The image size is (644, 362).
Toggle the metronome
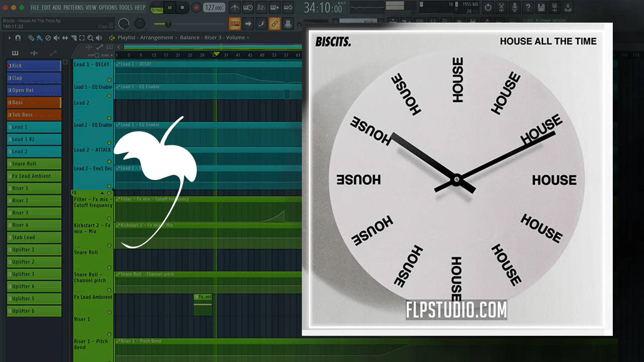[234, 8]
